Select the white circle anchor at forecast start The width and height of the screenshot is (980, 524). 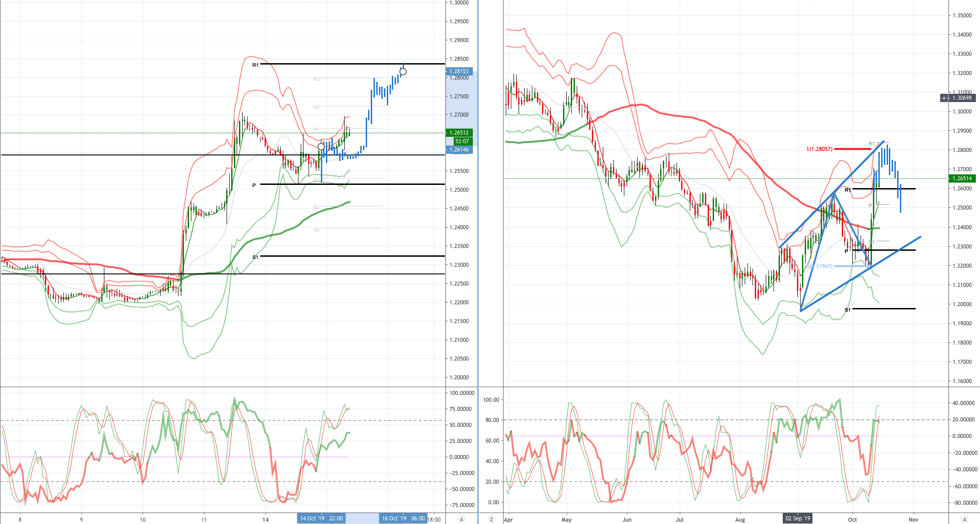321,147
